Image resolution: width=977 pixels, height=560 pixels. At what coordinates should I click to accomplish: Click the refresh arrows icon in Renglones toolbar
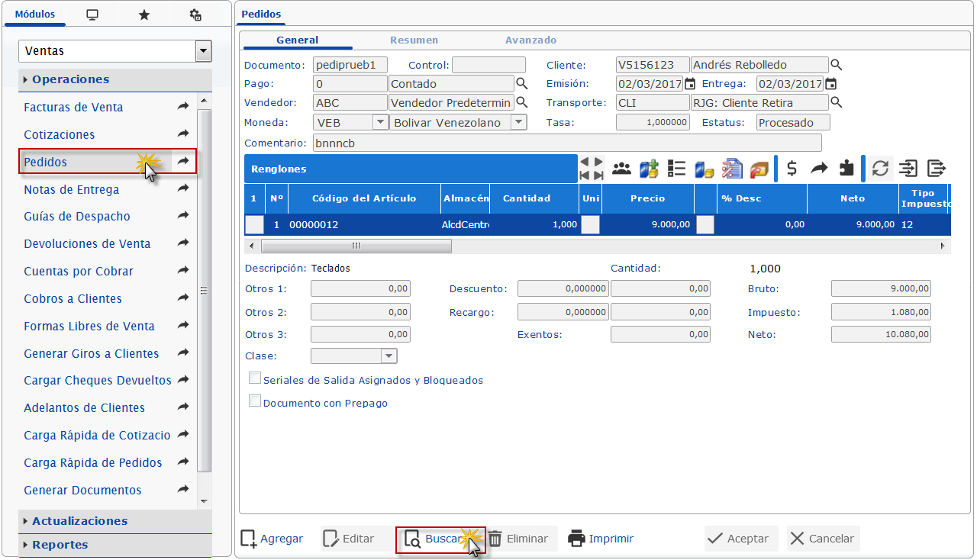[880, 169]
